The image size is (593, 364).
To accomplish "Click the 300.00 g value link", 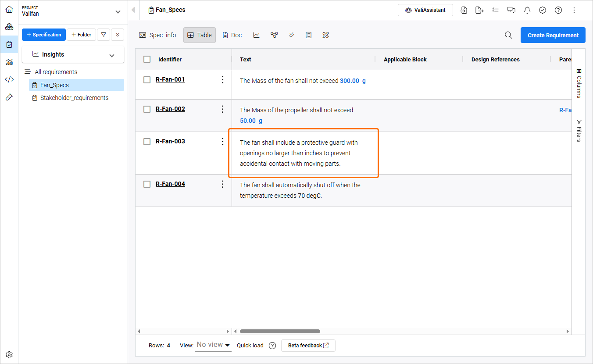I will (x=353, y=81).
